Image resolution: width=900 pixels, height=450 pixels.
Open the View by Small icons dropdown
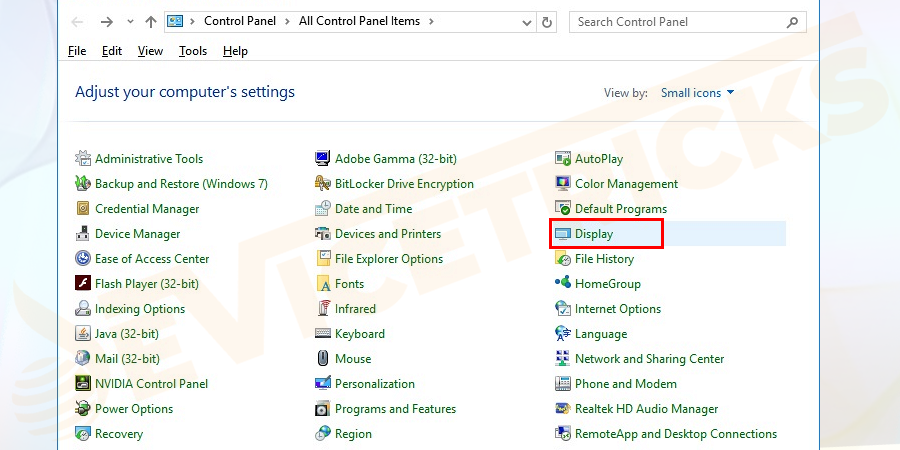698,93
